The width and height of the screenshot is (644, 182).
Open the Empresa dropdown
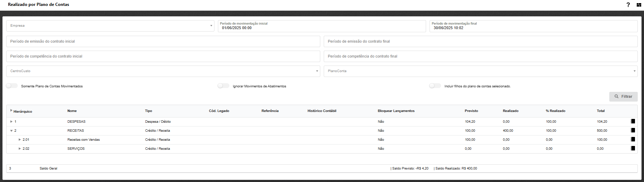point(110,26)
